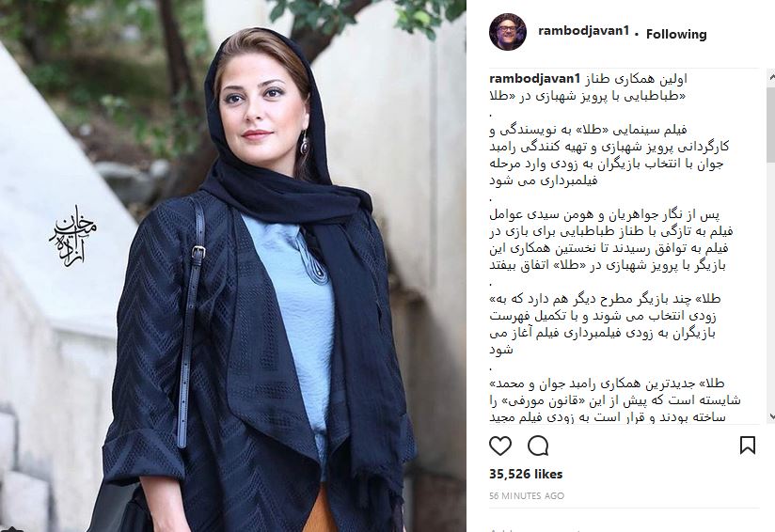
Task: Open rambodjavan1 username in the header
Action: click(583, 31)
